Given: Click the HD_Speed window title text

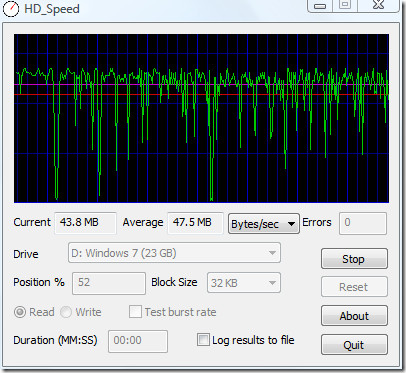Looking at the screenshot, I should (52, 9).
